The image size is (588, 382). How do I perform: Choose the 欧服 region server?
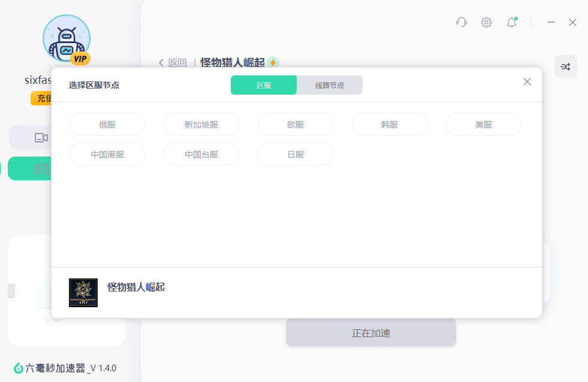coord(295,125)
